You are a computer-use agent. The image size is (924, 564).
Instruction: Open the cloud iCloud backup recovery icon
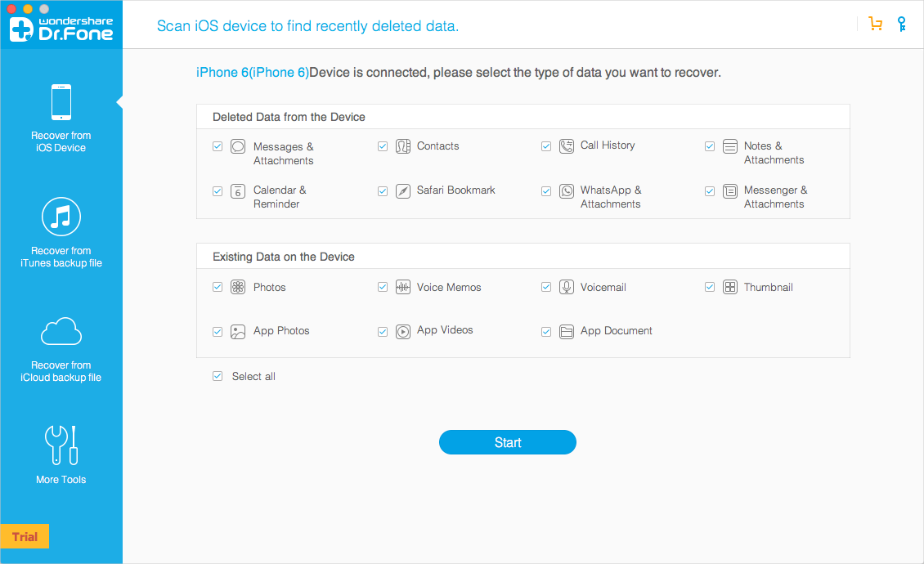pyautogui.click(x=61, y=331)
